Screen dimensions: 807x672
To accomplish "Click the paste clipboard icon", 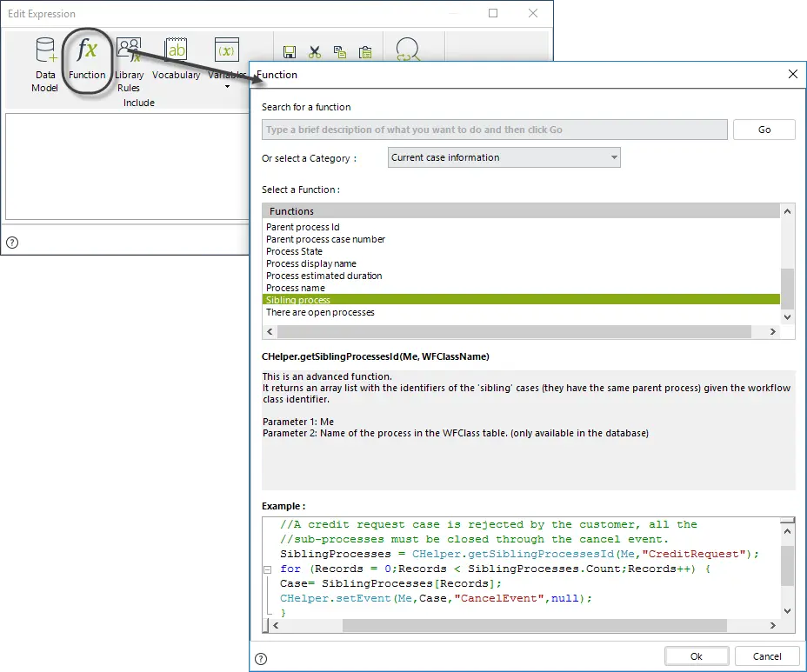I will 365,52.
